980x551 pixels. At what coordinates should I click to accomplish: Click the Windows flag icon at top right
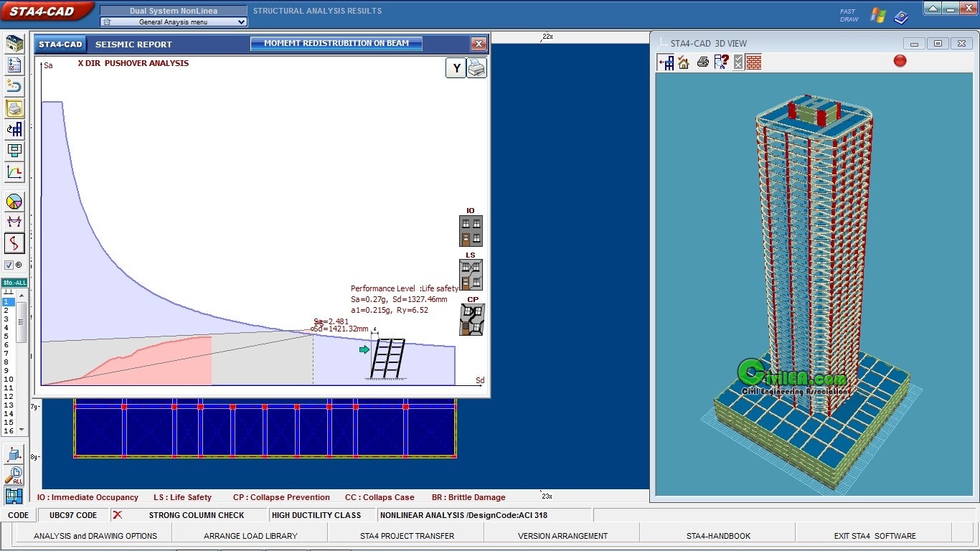(x=877, y=14)
